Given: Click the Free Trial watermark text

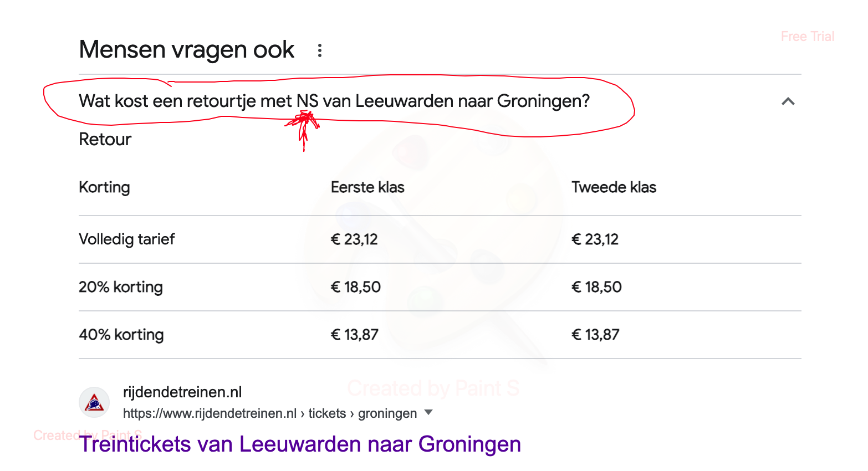Looking at the screenshot, I should [807, 37].
